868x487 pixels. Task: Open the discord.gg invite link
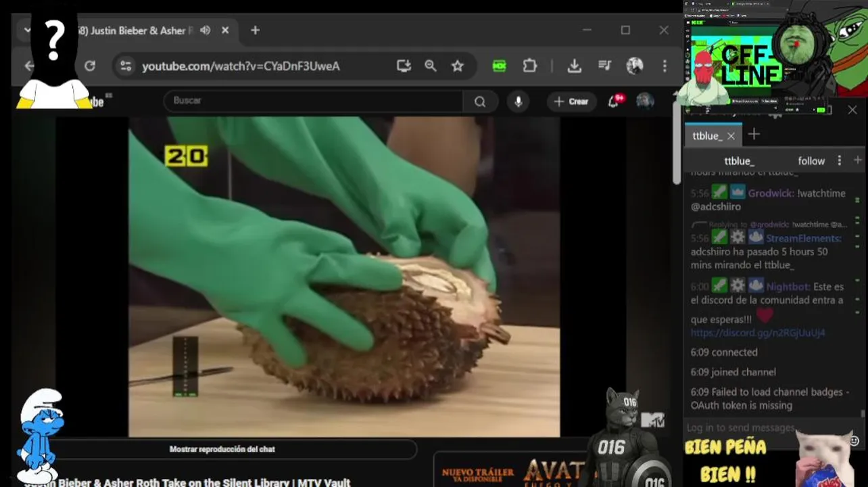point(758,333)
